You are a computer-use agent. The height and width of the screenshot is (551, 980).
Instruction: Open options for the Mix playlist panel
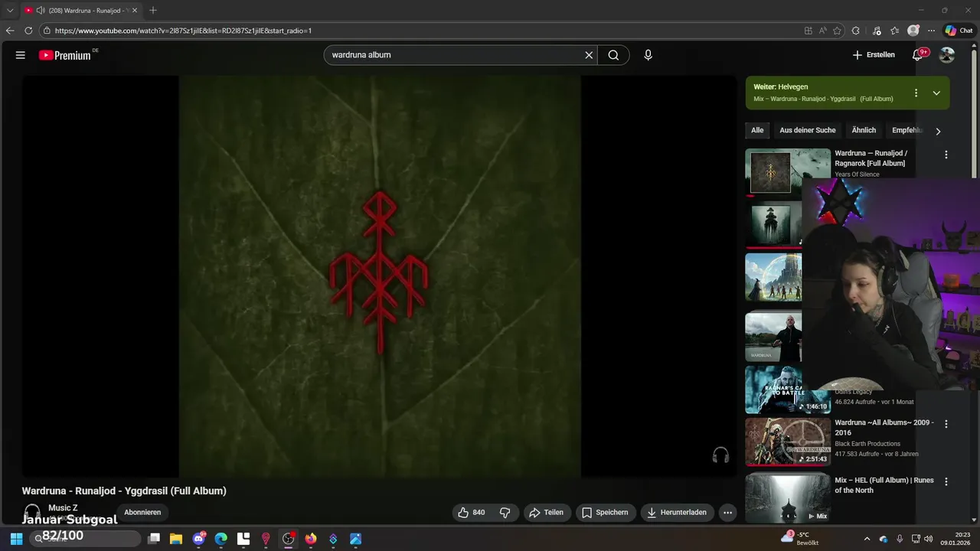click(916, 93)
